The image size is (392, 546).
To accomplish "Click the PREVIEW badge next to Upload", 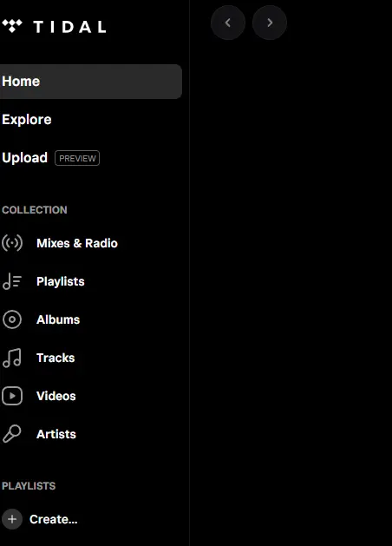I will [77, 158].
